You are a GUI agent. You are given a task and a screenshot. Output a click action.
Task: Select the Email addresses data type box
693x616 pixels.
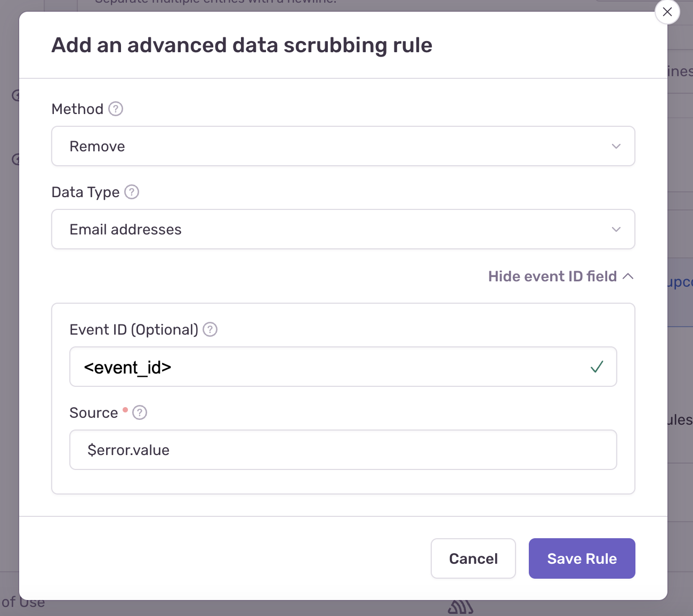tap(343, 229)
